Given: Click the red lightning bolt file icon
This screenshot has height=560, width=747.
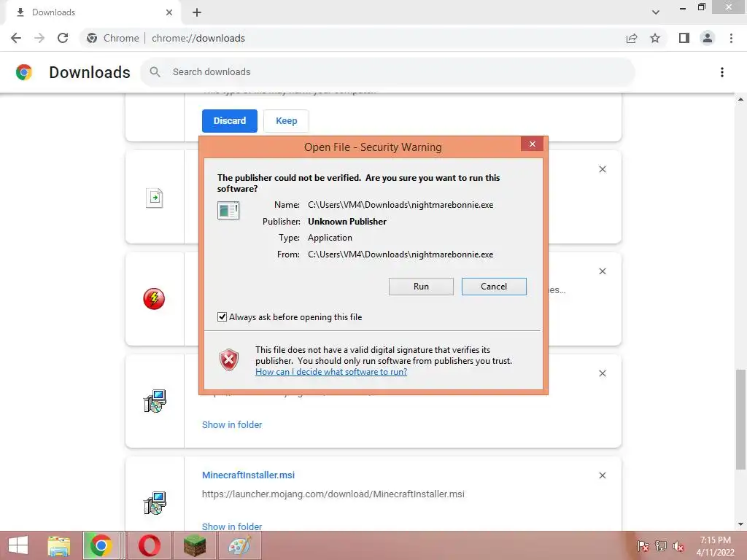Looking at the screenshot, I should pyautogui.click(x=154, y=298).
